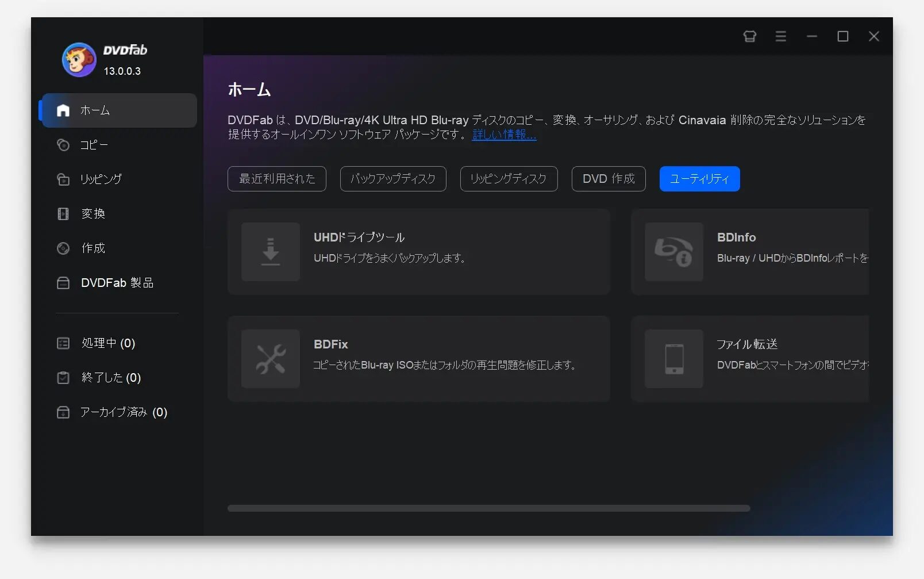Open the skin/theme shirt icon
The height and width of the screenshot is (579, 924).
click(749, 37)
